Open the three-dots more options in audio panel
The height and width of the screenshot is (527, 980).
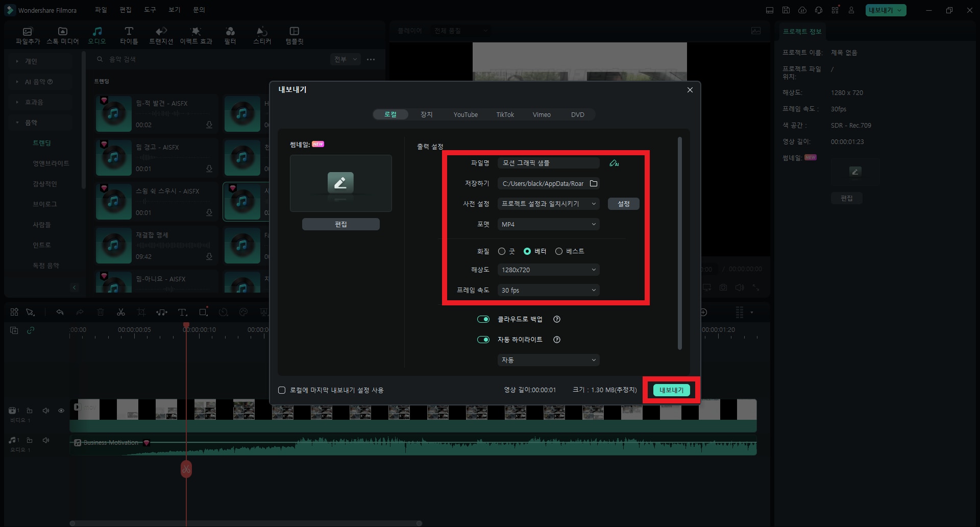coord(371,59)
